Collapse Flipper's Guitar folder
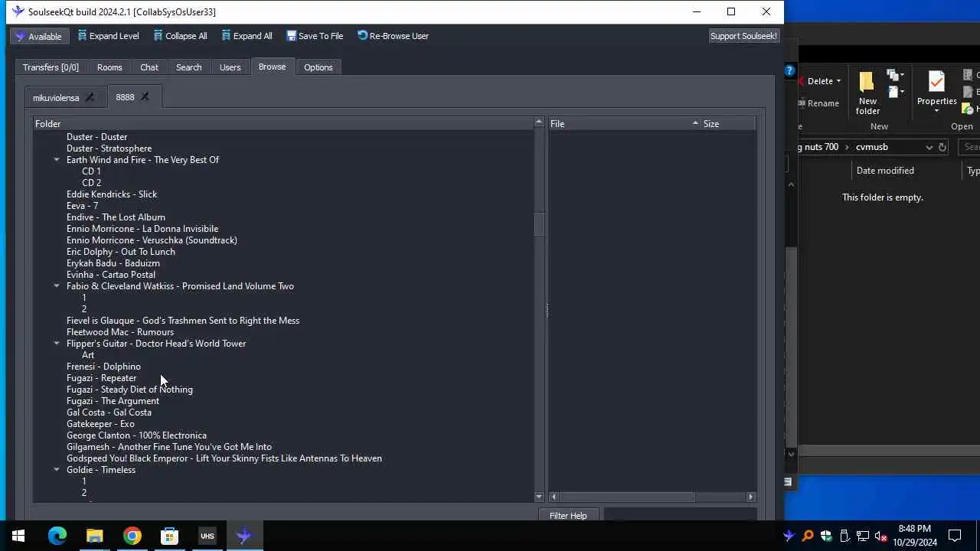980x551 pixels. (57, 344)
